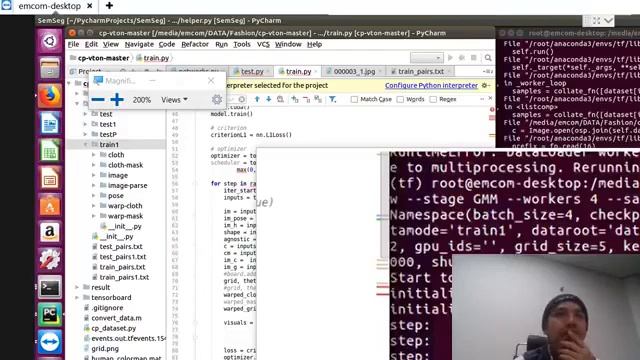Screen dimensions: 640x360
Task: Click the find in path icon in search bar
Action: pos(280,99)
